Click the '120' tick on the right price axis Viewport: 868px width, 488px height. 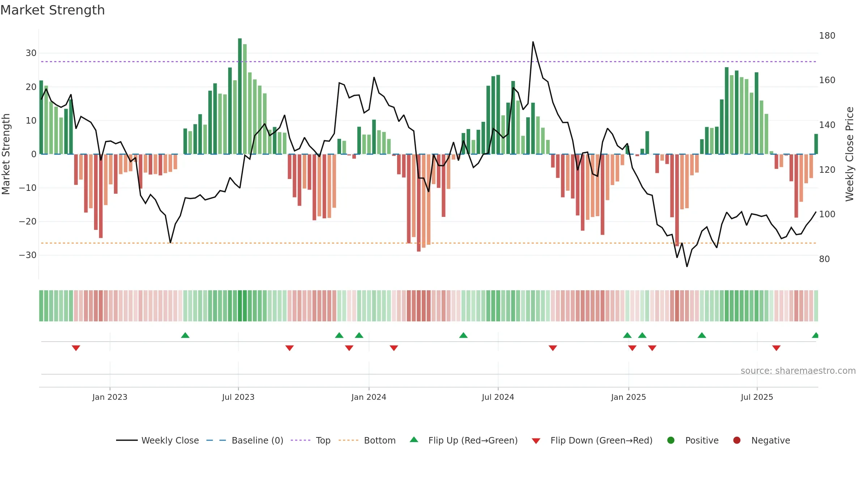827,170
